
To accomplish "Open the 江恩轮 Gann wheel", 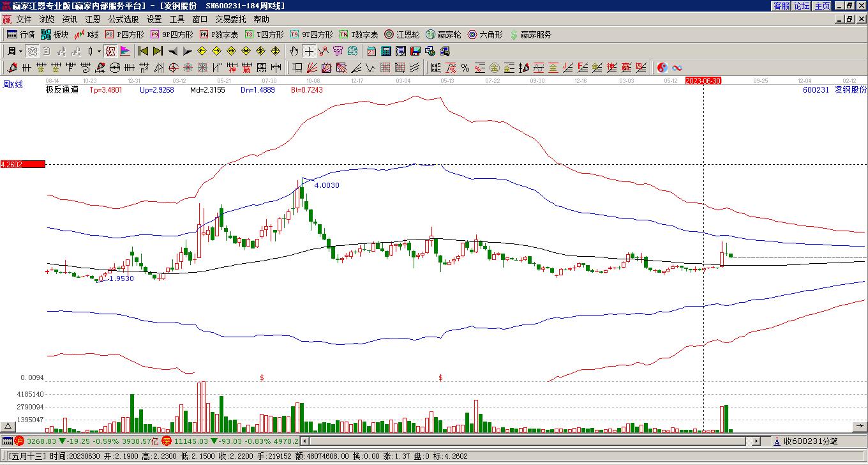I will pos(402,34).
